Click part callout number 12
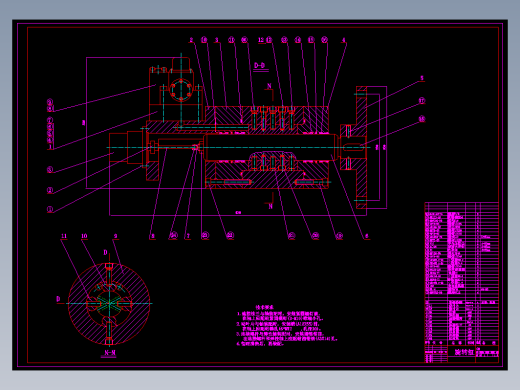Screen dimensions: 520x390 (261, 40)
